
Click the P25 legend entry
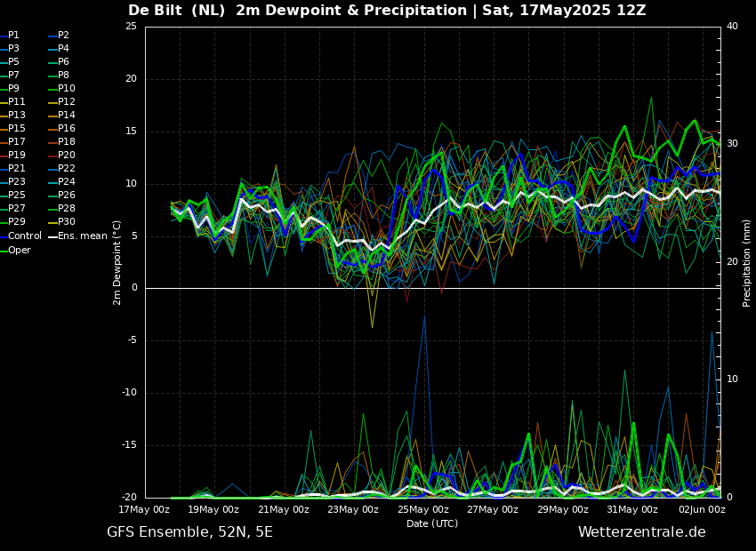16,196
